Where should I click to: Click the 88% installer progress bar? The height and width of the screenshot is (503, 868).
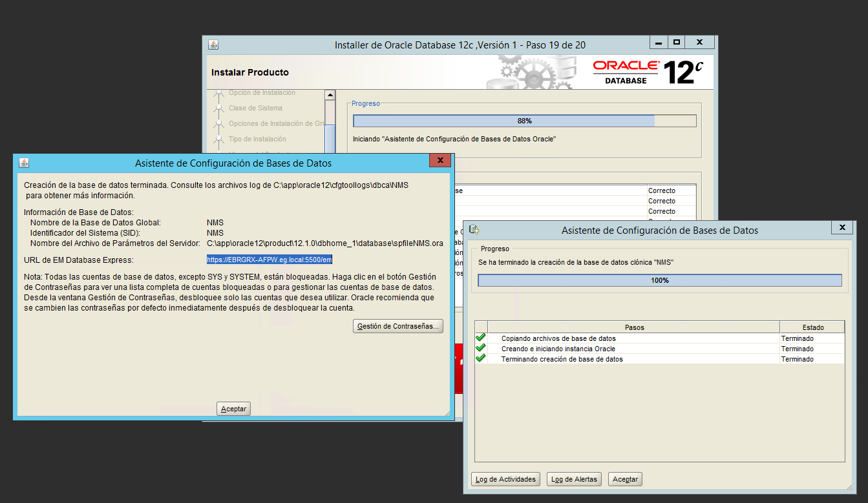click(x=525, y=121)
